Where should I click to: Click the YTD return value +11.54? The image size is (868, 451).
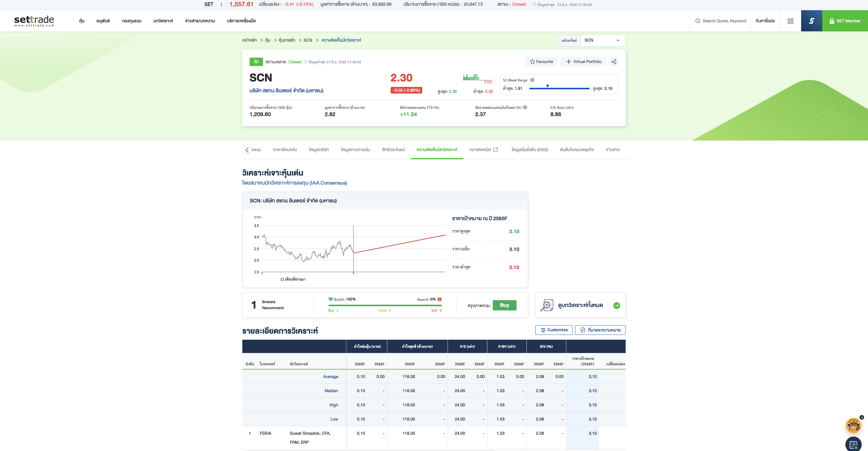click(408, 114)
